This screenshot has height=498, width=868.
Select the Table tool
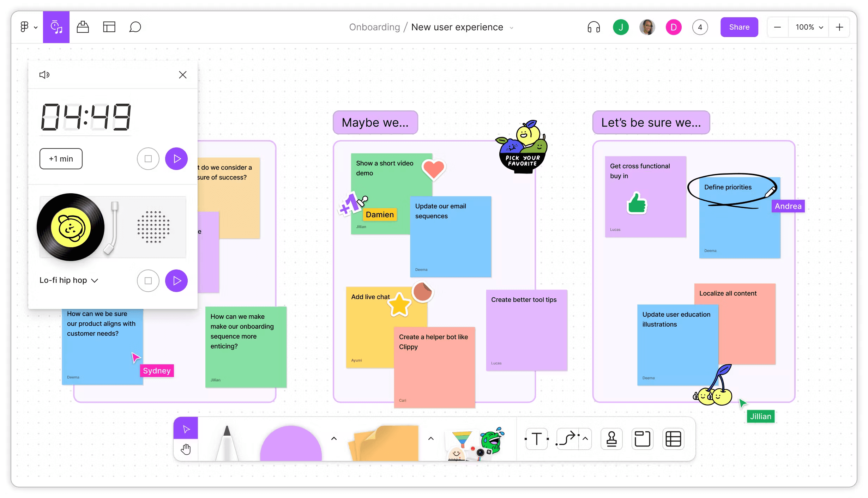tap(673, 439)
